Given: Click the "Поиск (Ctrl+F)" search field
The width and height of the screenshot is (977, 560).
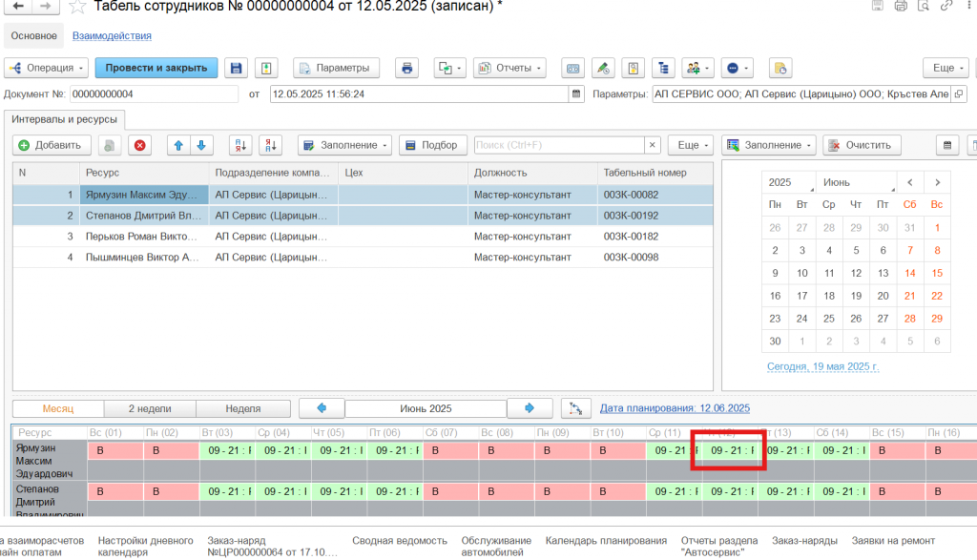Looking at the screenshot, I should point(558,145).
